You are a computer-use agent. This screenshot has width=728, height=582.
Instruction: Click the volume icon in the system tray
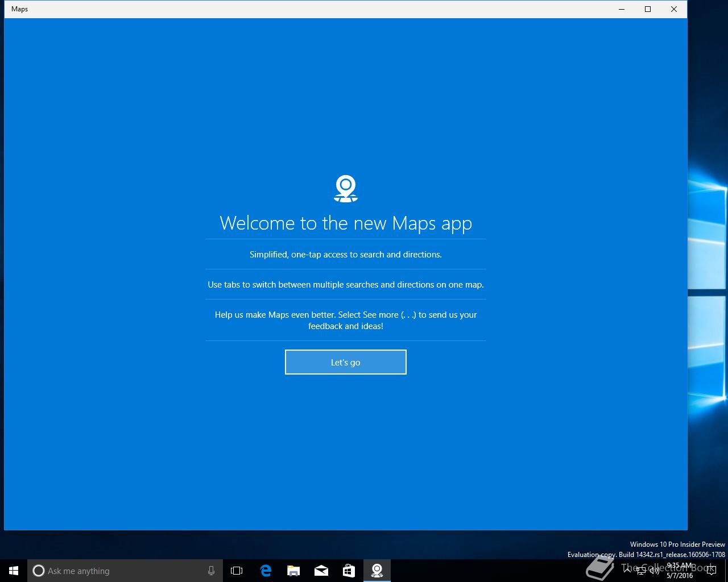[x=654, y=571]
